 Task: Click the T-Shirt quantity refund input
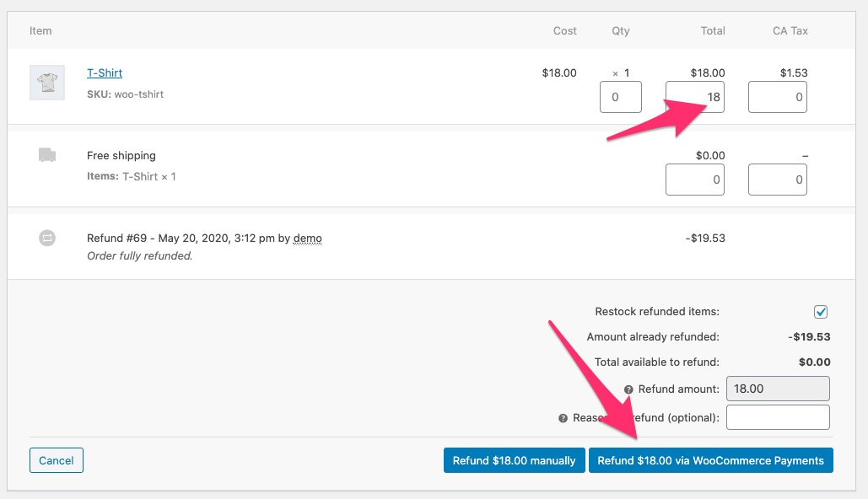[x=620, y=97]
